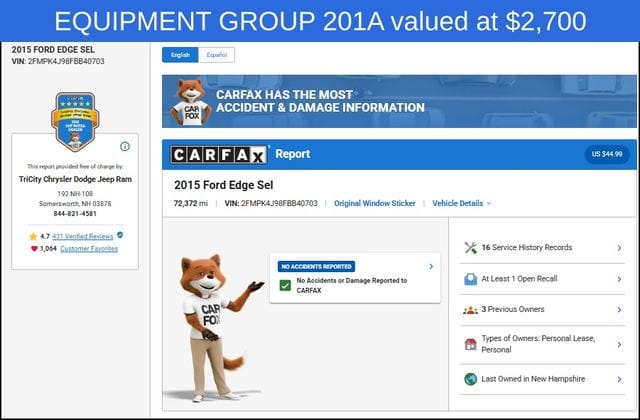Expand the 3 Previous Owners row
The height and width of the screenshot is (420, 640).
(x=542, y=310)
